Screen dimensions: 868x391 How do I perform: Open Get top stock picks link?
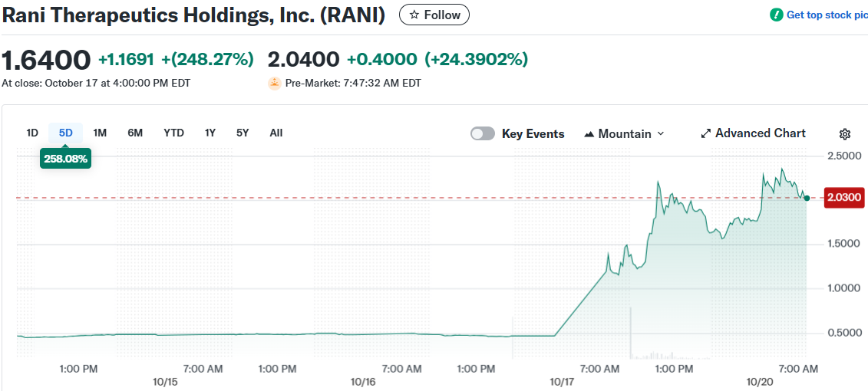(826, 15)
